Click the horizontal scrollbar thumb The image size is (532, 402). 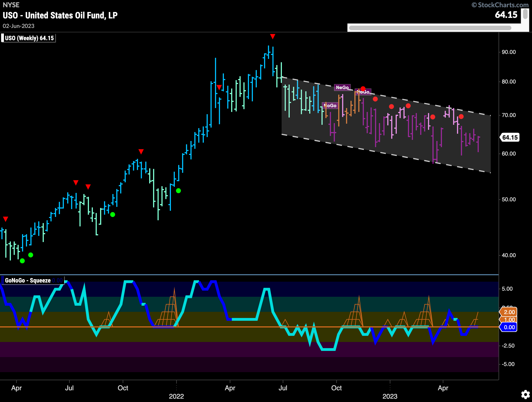430,28
